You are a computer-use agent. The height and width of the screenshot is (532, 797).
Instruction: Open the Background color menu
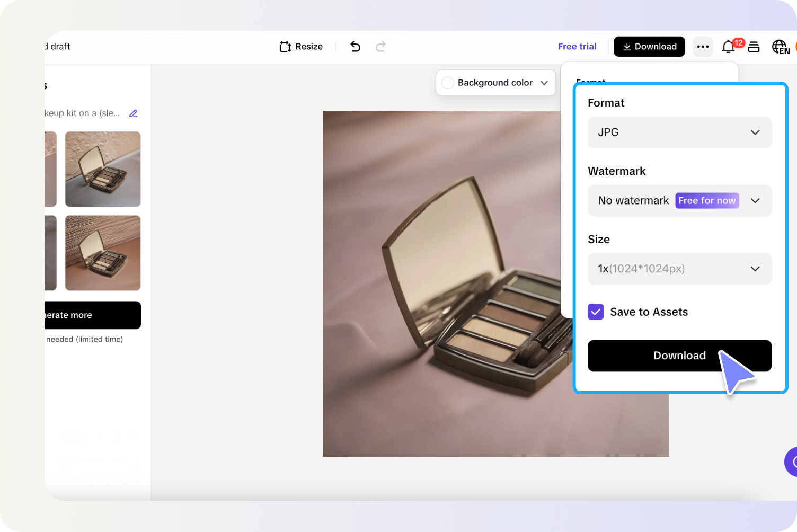click(495, 83)
